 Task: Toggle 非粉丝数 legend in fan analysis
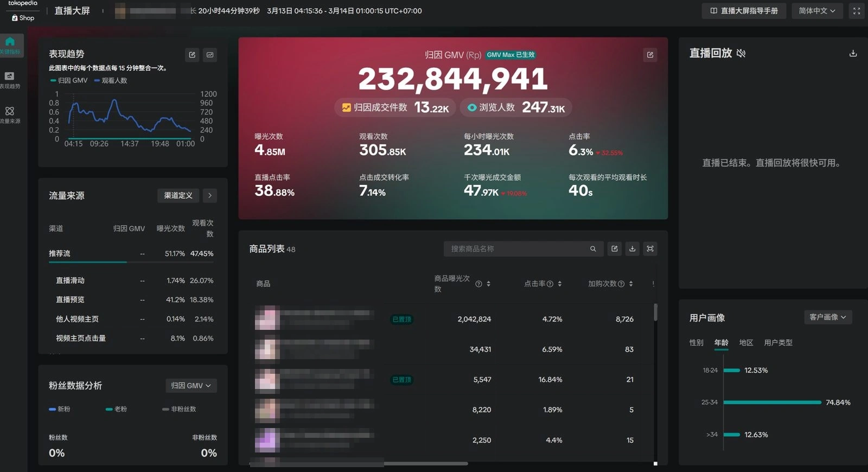tap(179, 409)
